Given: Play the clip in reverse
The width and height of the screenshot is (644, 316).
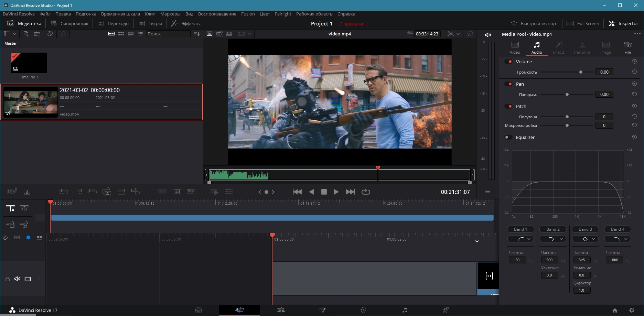Looking at the screenshot, I should (311, 192).
